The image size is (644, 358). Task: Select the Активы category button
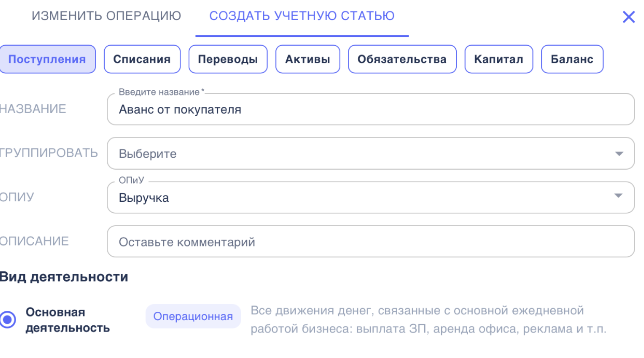point(307,59)
